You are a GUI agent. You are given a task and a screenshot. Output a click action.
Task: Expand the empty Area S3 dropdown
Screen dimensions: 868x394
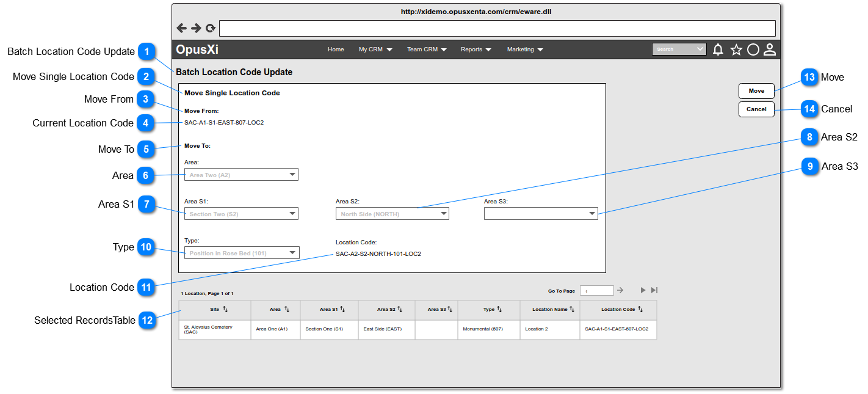tap(541, 214)
